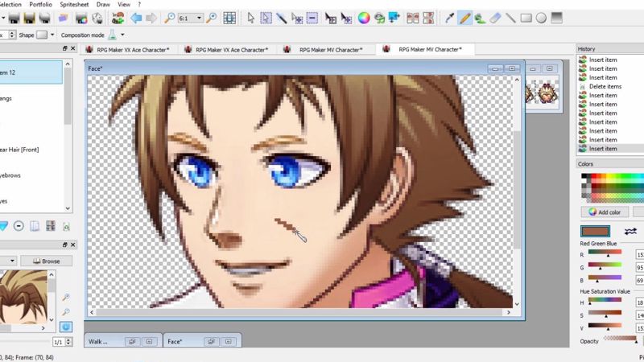Click the layer list scroll down arrow

68,208
